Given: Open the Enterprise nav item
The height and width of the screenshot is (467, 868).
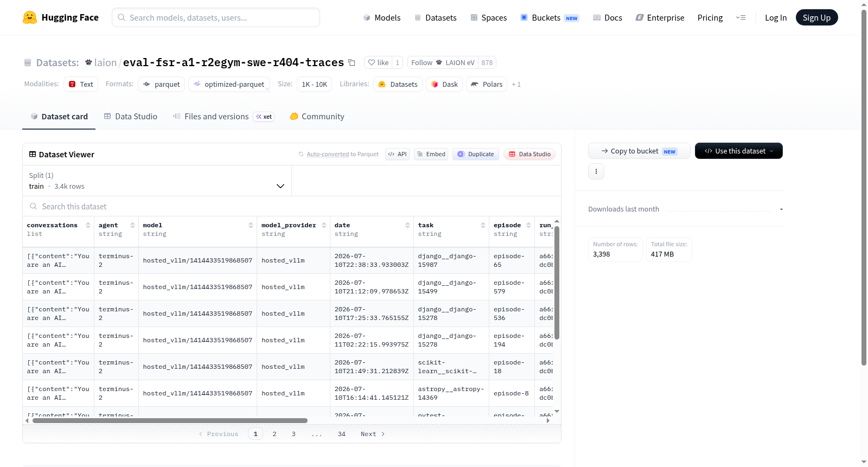Looking at the screenshot, I should click(660, 17).
